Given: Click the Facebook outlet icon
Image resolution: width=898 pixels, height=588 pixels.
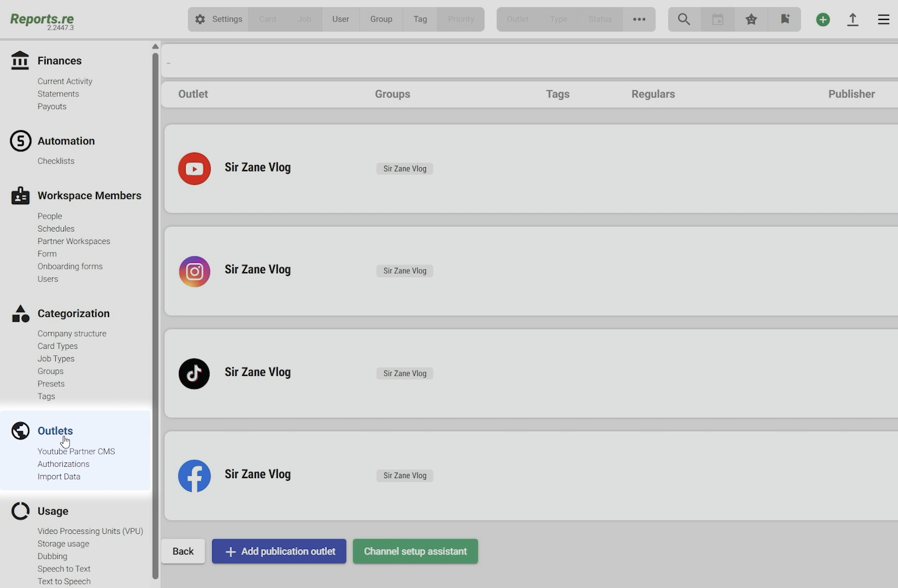Looking at the screenshot, I should pos(194,476).
